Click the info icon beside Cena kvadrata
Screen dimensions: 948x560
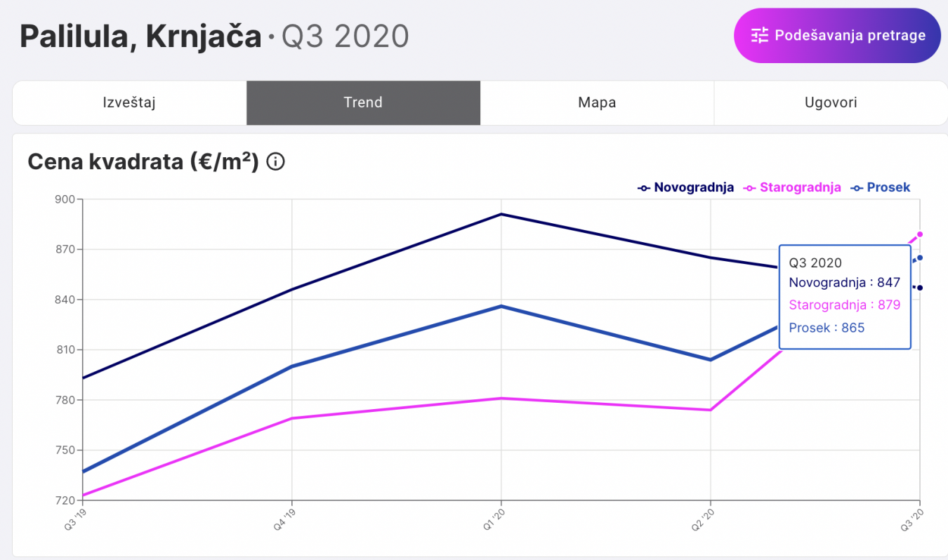coord(276,162)
